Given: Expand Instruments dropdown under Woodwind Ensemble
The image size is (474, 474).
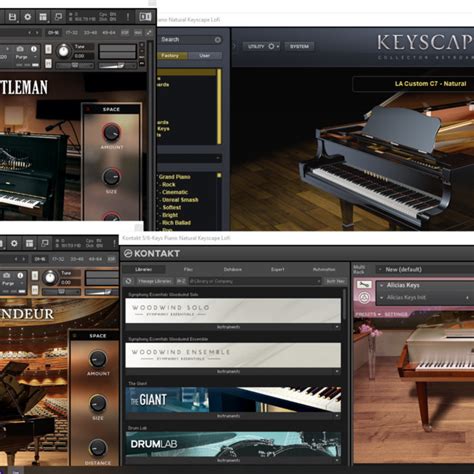Looking at the screenshot, I should 233,371.
